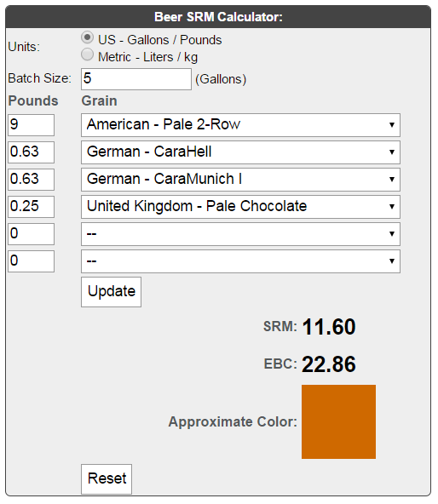Open the fifth grain dropdown showing dashes
438x504 pixels.
click(240, 234)
